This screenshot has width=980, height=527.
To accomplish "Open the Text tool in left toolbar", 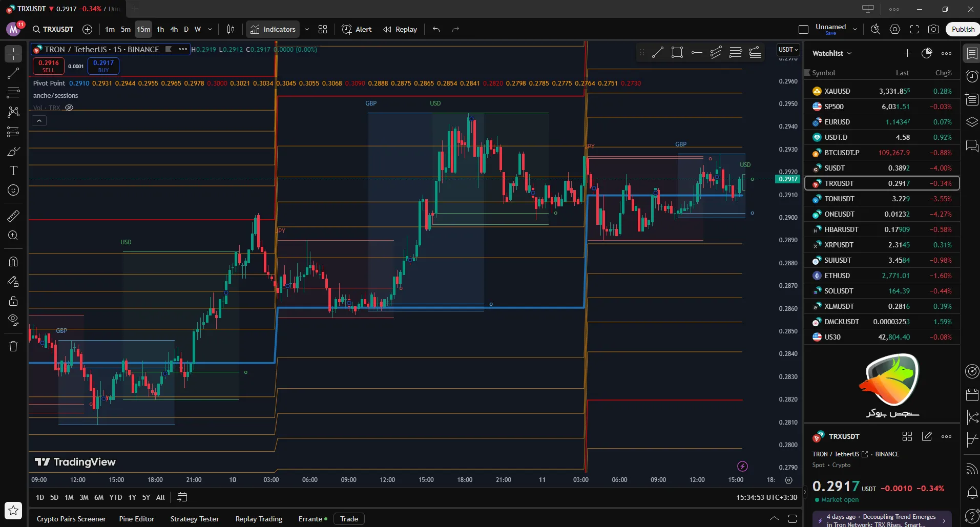I will point(13,171).
